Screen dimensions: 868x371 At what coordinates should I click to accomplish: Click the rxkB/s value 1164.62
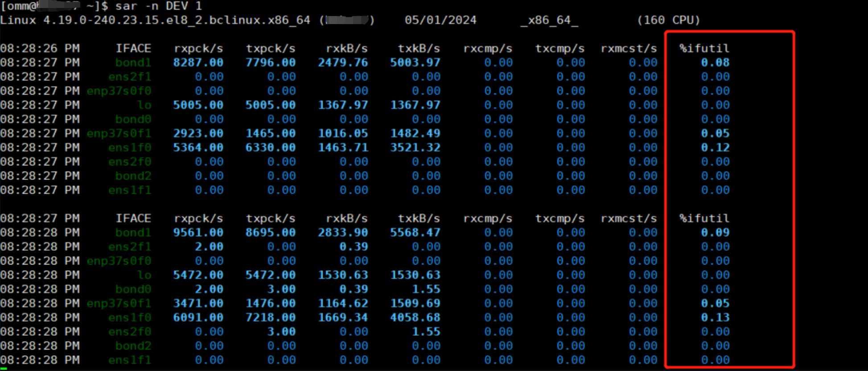pyautogui.click(x=343, y=304)
